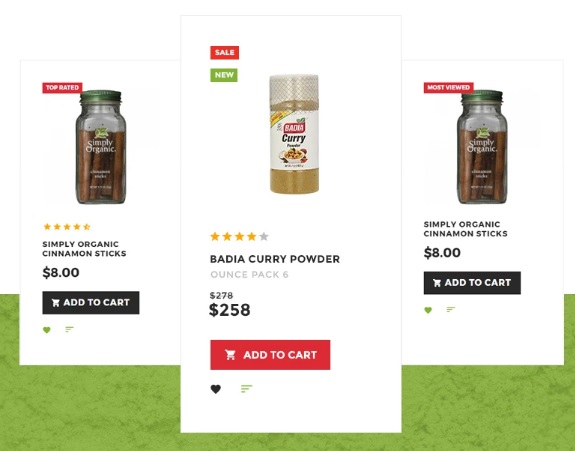Click compare icon on Most Viewed cinnamon card
This screenshot has height=451, width=575.
click(x=451, y=309)
